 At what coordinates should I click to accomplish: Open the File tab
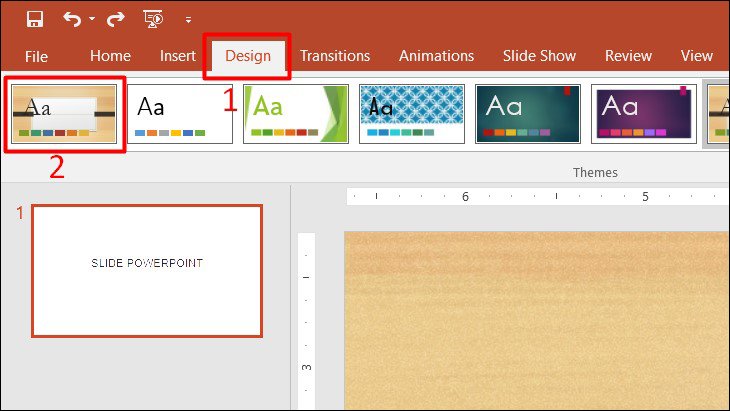(x=36, y=56)
